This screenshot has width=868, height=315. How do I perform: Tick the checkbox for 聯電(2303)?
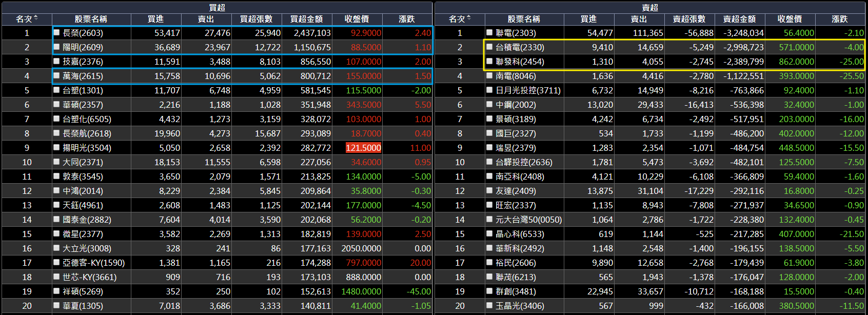coord(490,32)
